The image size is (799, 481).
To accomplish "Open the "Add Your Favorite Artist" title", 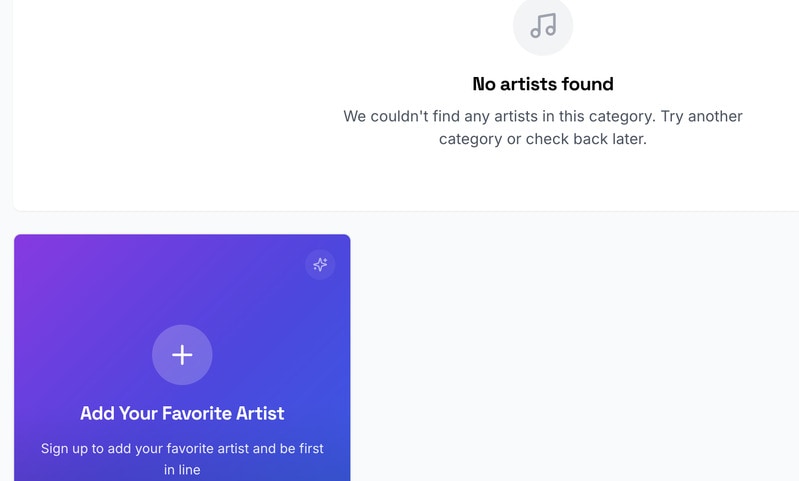I will (x=182, y=413).
